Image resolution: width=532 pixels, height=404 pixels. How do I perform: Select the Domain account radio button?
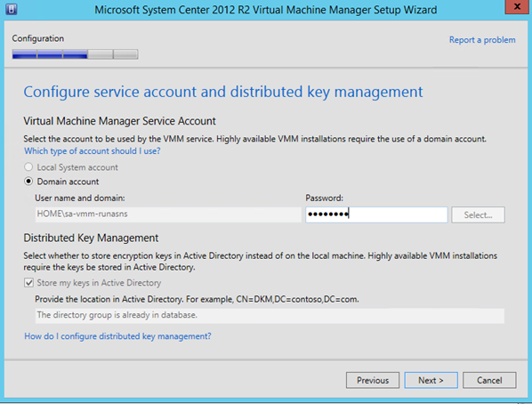coord(28,182)
